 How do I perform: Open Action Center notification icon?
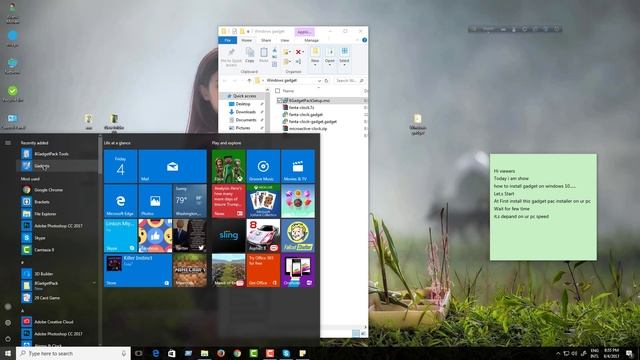click(630, 353)
